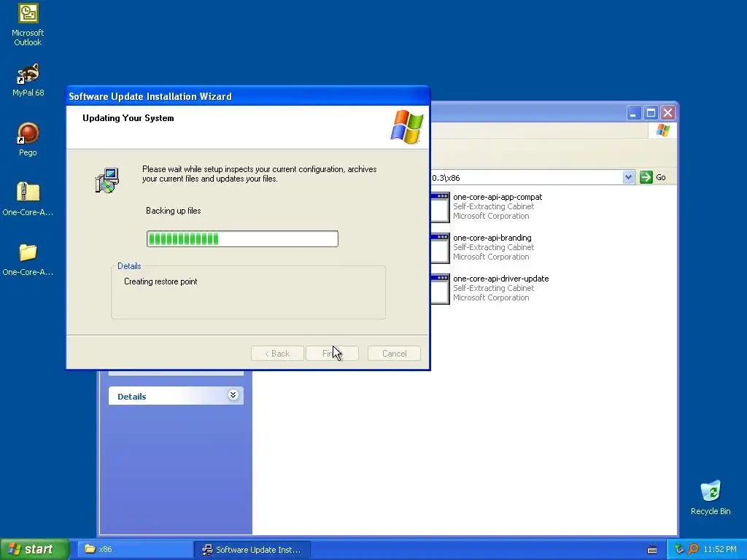Image resolution: width=747 pixels, height=560 pixels.
Task: Click the Windows flag logo in wizard header
Action: (x=406, y=127)
